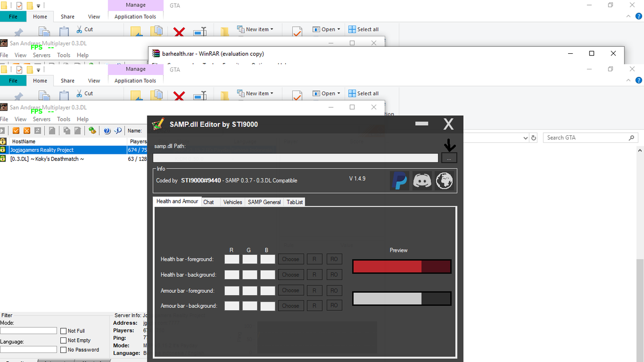This screenshot has height=362, width=644.
Task: Click the Cut scissors in upper GTA Explorer ribbon
Action: tap(79, 30)
